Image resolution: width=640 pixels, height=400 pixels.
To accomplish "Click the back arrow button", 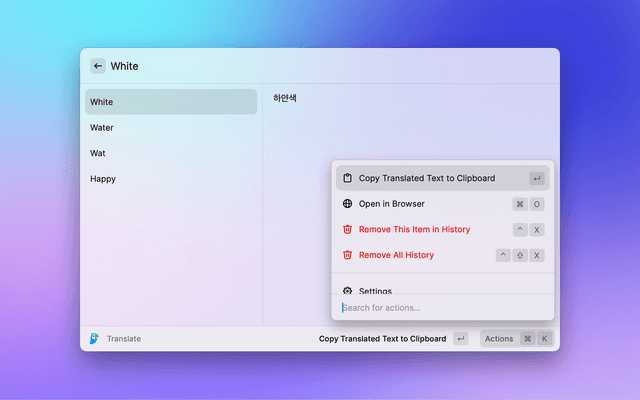I will [98, 66].
